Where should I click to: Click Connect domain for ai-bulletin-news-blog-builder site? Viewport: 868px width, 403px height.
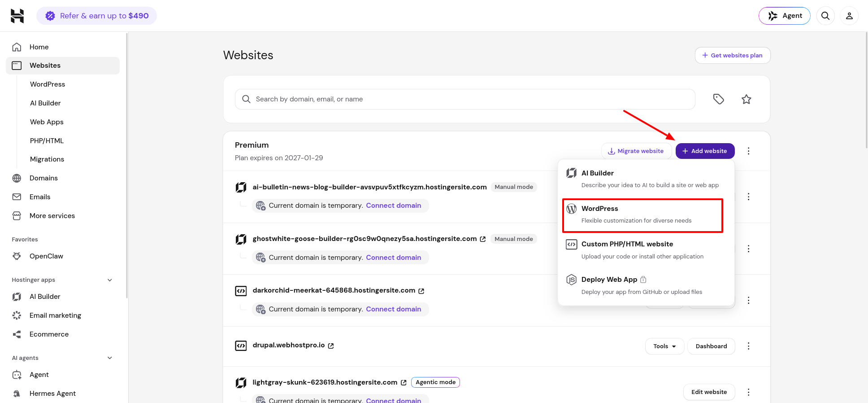393,206
